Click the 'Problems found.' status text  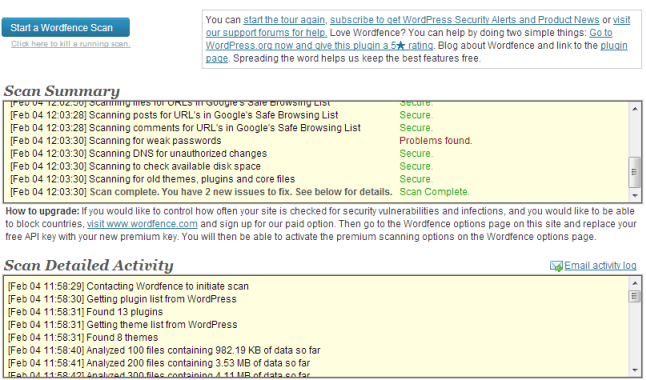435,141
